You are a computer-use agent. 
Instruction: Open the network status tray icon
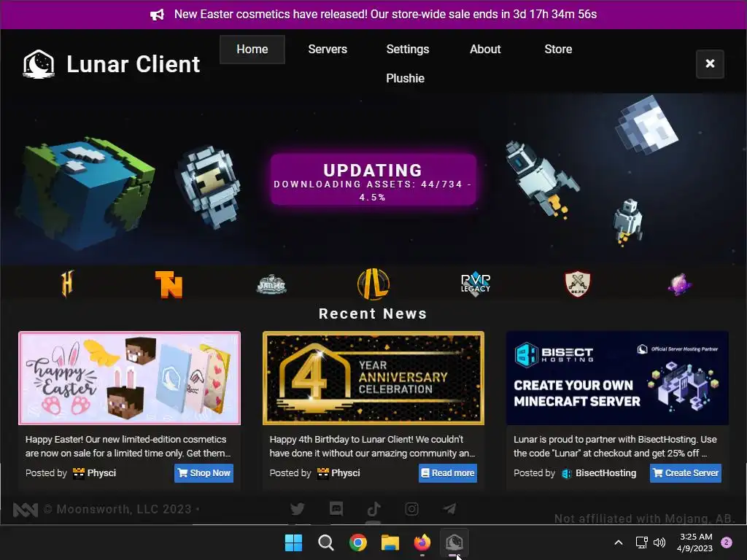pos(641,542)
